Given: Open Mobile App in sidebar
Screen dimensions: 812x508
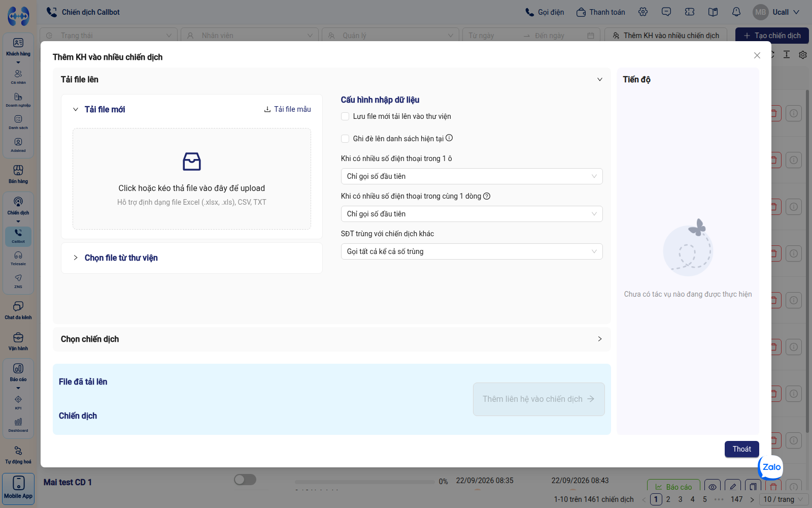Looking at the screenshot, I should tap(18, 488).
